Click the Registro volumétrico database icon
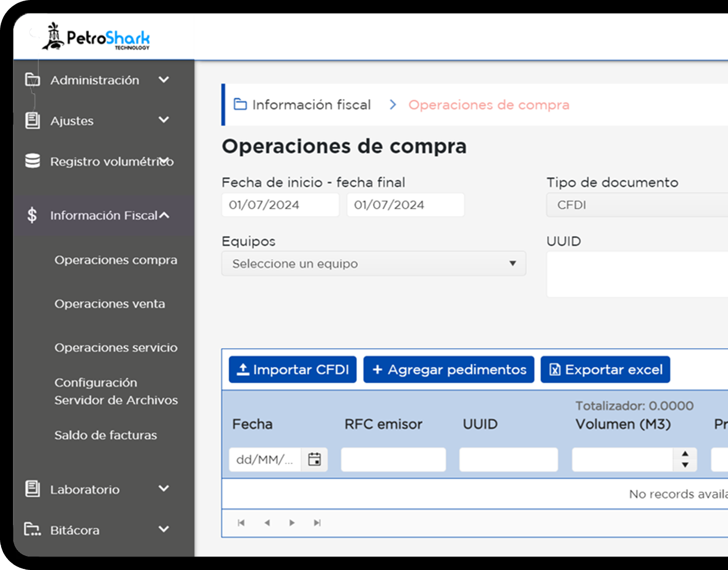728x570 pixels. 33,161
